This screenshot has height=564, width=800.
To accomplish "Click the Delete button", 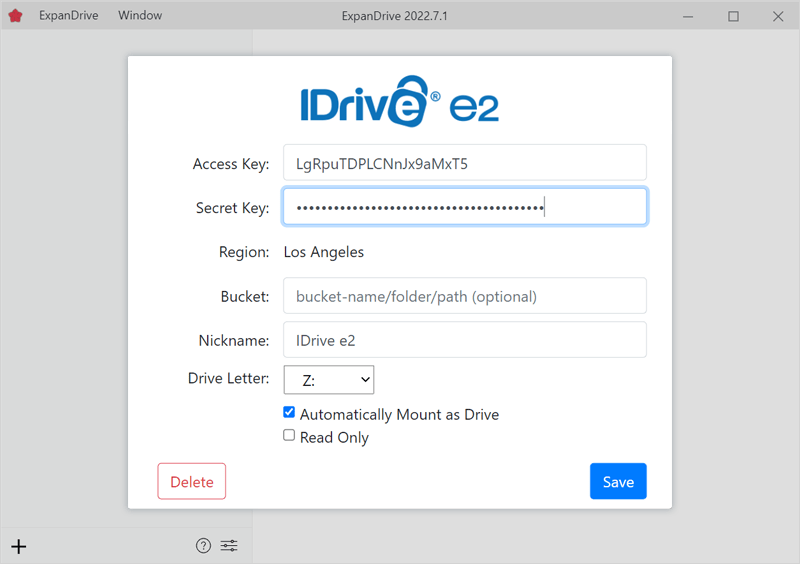I will point(192,481).
